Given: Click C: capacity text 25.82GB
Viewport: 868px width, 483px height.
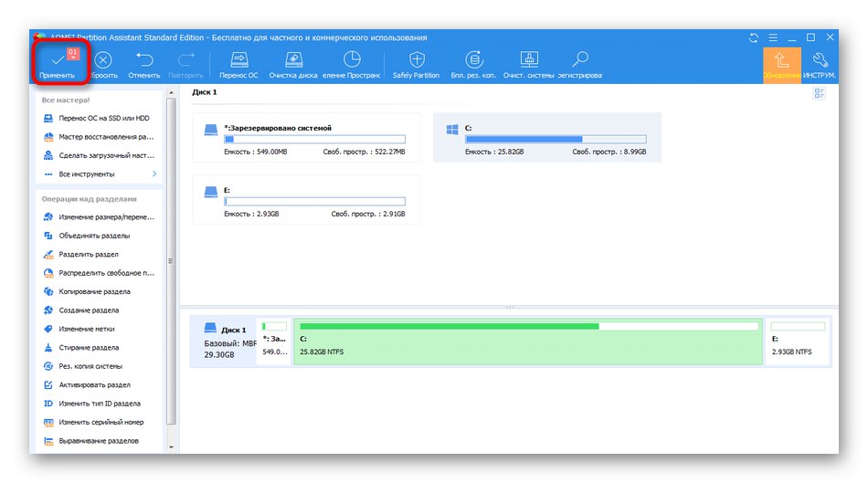Looking at the screenshot, I should (x=494, y=152).
